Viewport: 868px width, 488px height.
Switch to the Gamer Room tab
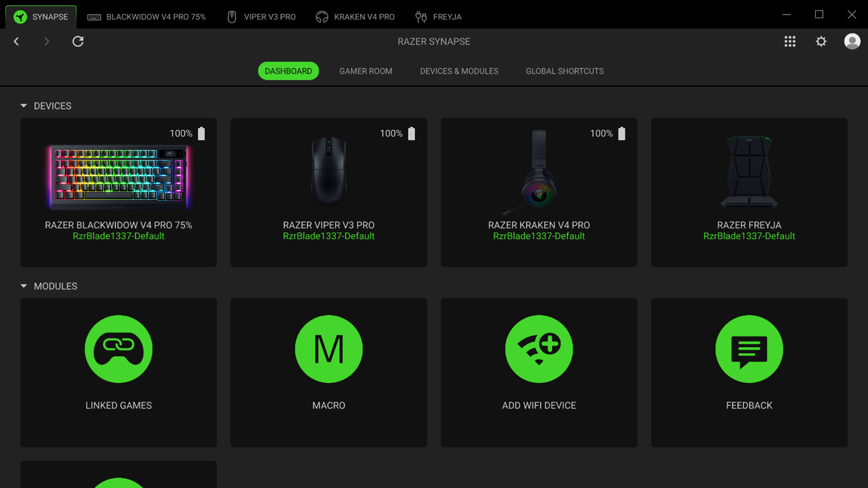coord(365,71)
